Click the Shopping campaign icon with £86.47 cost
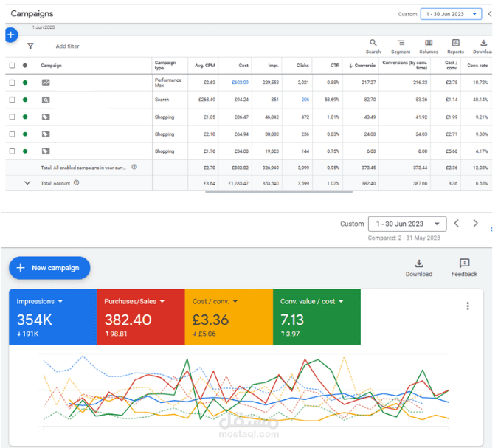Viewport: 498px width, 448px height. pyautogui.click(x=46, y=117)
